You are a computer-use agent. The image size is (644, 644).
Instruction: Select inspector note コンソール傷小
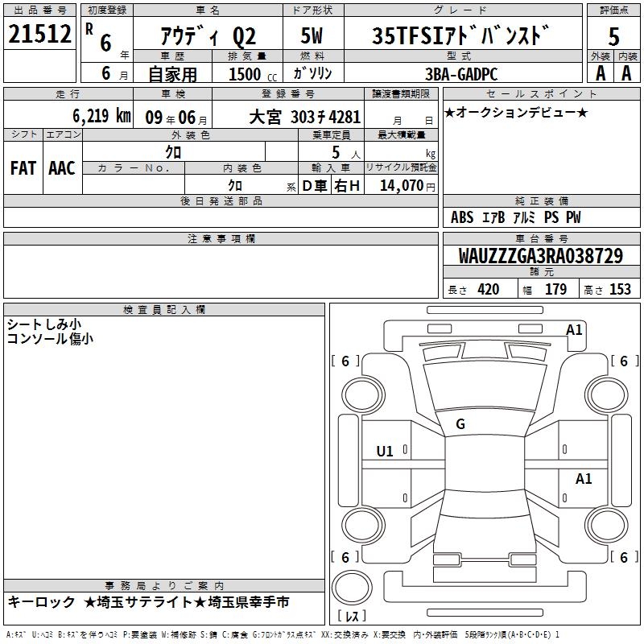50,339
